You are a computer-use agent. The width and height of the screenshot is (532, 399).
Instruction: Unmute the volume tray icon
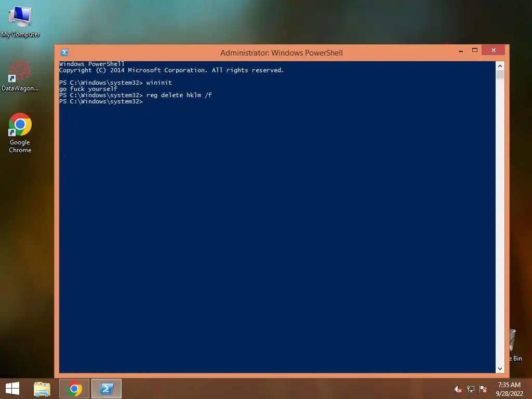point(458,389)
